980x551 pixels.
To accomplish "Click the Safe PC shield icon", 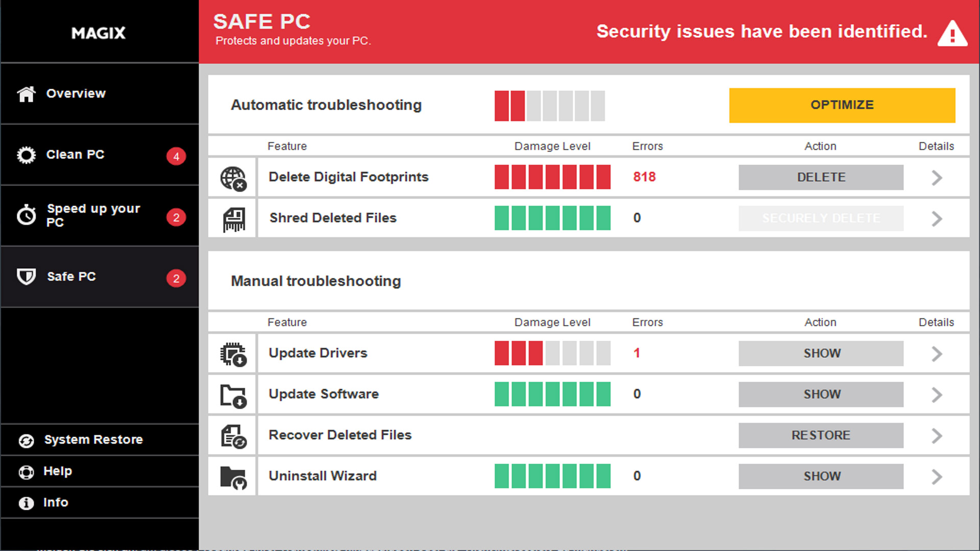I will tap(27, 276).
